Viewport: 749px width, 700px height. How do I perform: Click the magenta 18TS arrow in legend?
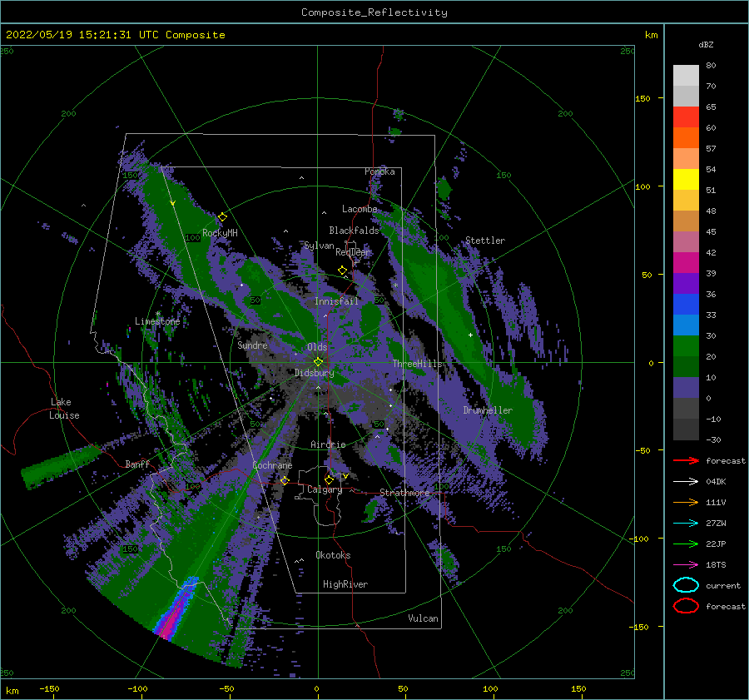[686, 565]
